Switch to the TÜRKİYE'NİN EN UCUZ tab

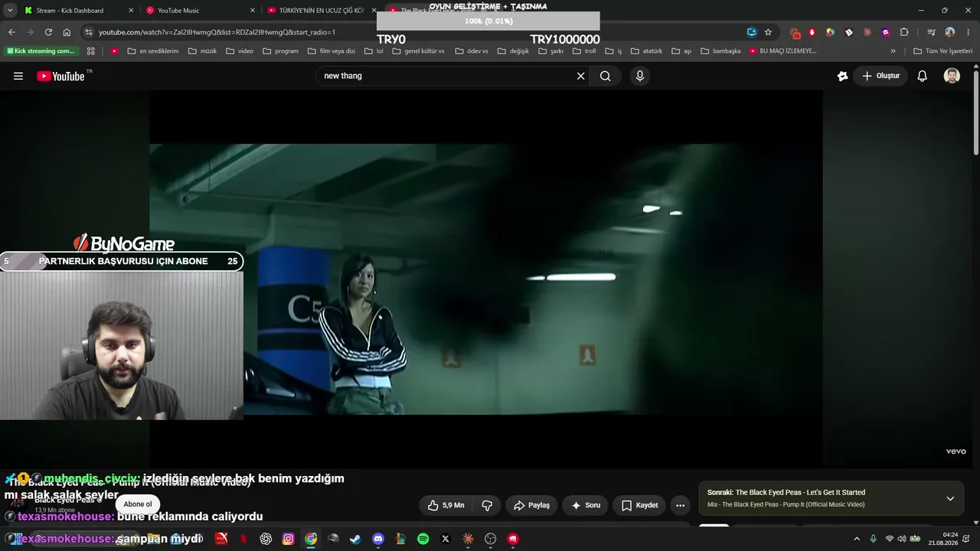coord(322,11)
